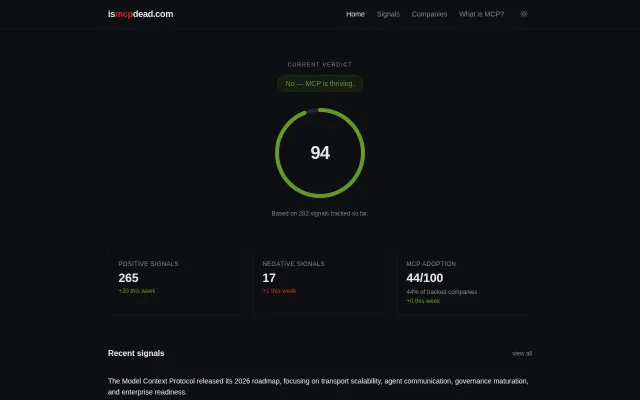Screen dimensions: 640x400
Task: Open the Companies nav item
Action: pyautogui.click(x=429, y=14)
